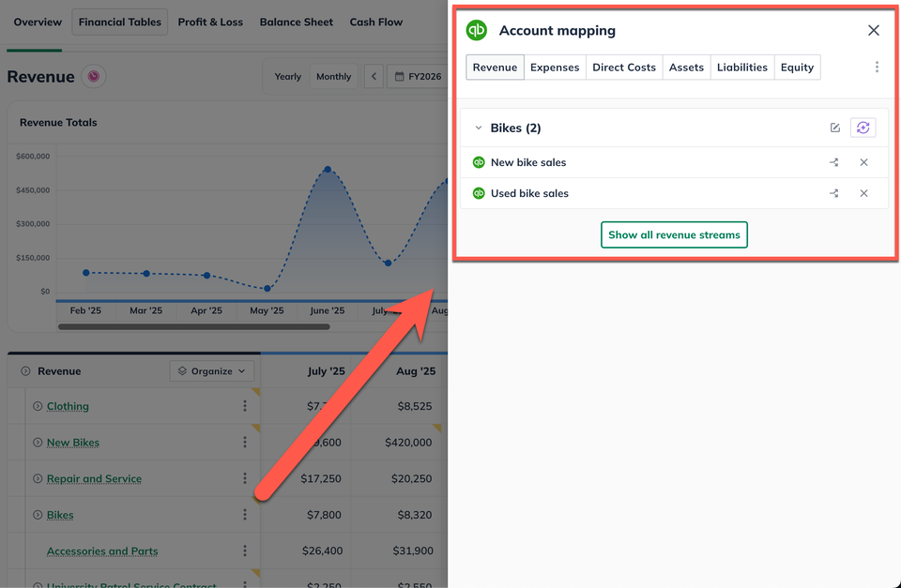Open the Bikes revenue stream link

pyautogui.click(x=60, y=515)
